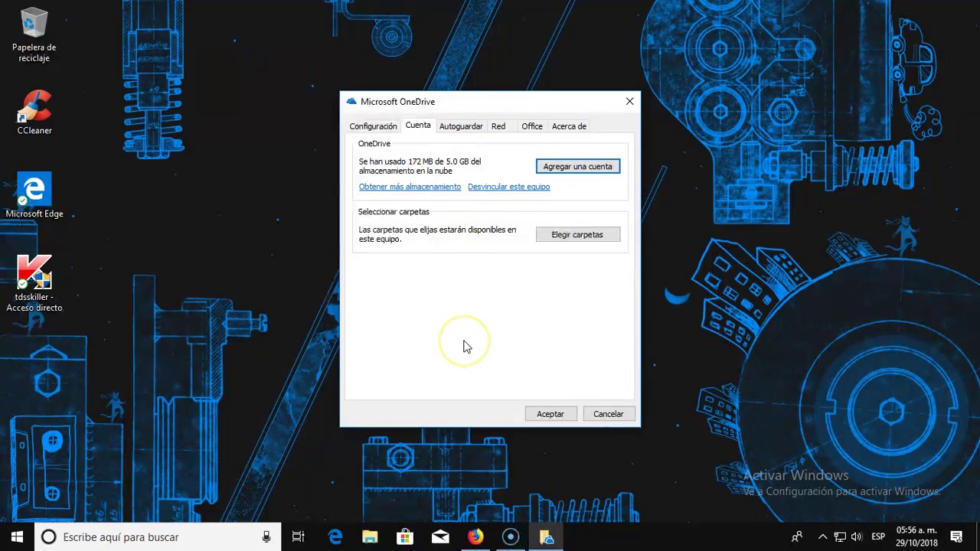Click the Agregar una cuenta button

click(x=578, y=166)
